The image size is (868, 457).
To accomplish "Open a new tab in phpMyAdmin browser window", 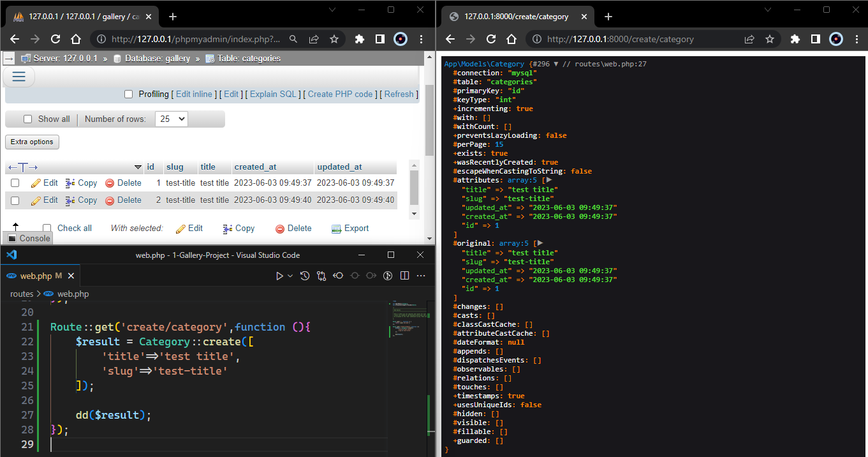I will (172, 17).
